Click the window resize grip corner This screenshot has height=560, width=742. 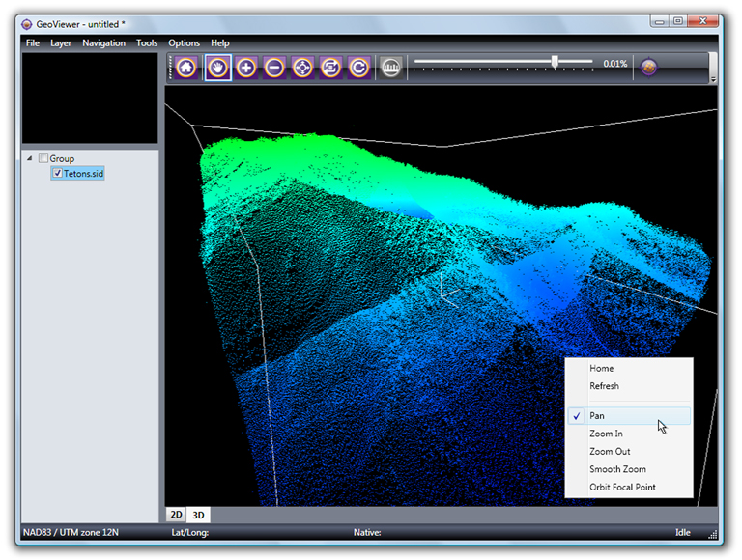pyautogui.click(x=712, y=535)
